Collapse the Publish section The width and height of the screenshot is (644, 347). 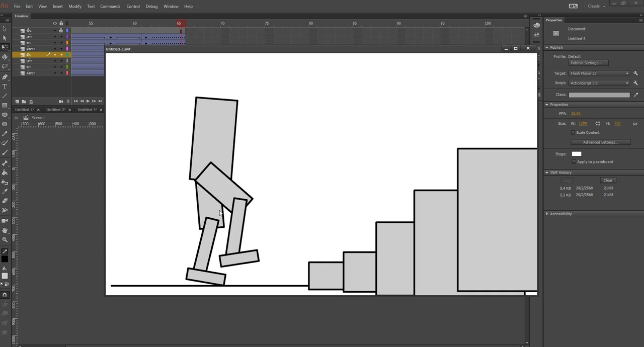pyautogui.click(x=547, y=48)
